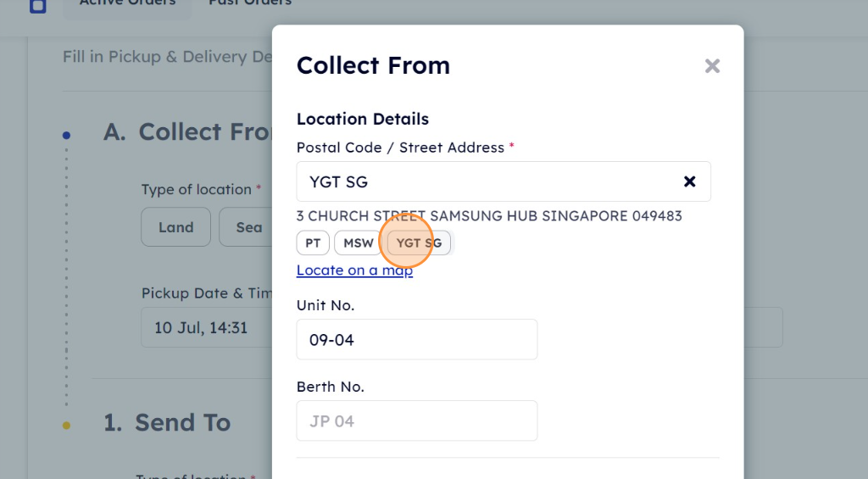Open the Pickup Date & Time picker

pyautogui.click(x=207, y=327)
